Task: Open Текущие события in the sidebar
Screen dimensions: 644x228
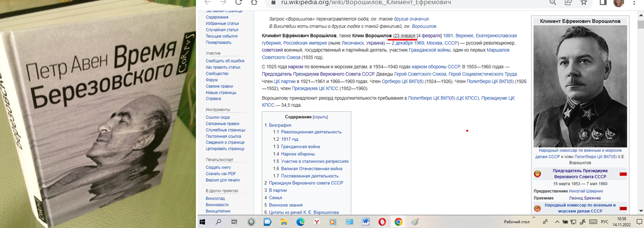Action: 221,36
